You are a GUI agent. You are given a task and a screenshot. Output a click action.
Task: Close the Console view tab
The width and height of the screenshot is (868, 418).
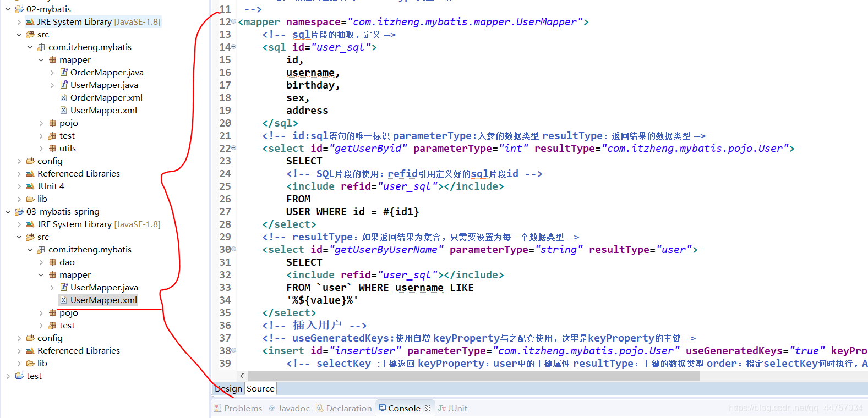(428, 408)
